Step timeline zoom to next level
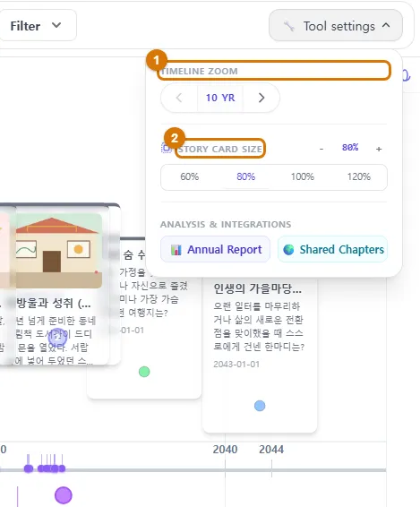Screen dimensions: 420x507 pos(261,98)
